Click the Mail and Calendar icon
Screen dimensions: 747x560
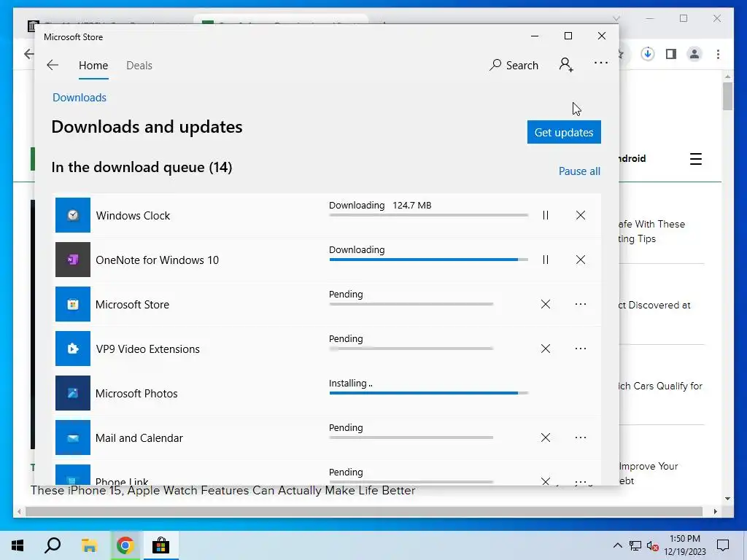(73, 437)
